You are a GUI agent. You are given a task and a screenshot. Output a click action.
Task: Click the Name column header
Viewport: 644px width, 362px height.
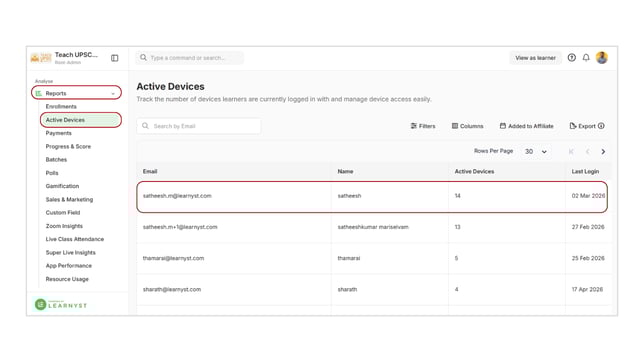(345, 171)
